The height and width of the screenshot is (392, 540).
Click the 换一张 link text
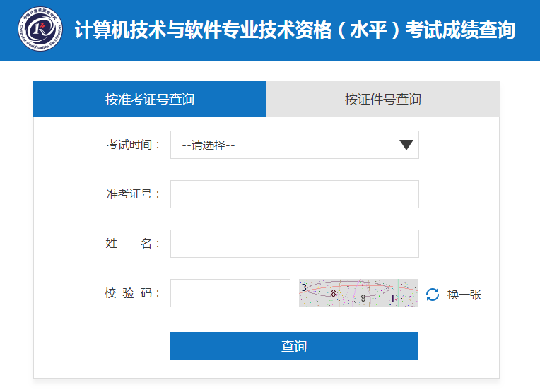[464, 295]
